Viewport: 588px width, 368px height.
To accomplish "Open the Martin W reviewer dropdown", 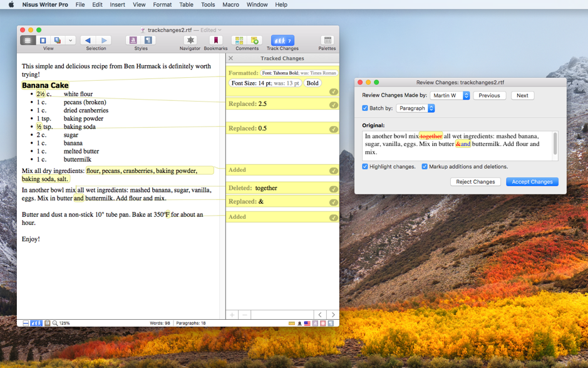I will [450, 95].
